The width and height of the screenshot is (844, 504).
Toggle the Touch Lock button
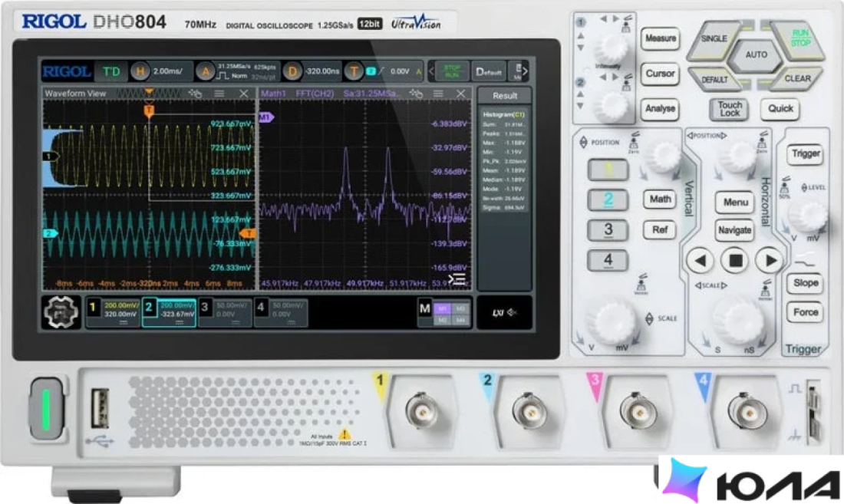(730, 109)
